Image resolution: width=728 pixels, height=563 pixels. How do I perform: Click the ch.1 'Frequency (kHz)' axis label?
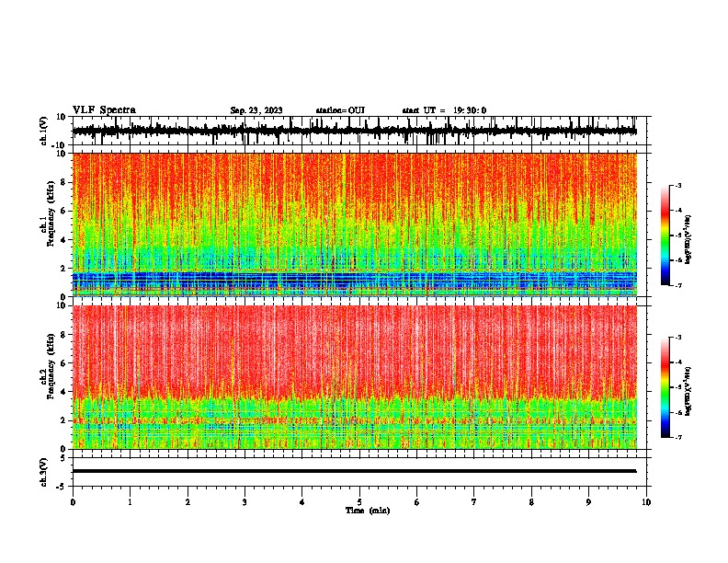(51, 213)
